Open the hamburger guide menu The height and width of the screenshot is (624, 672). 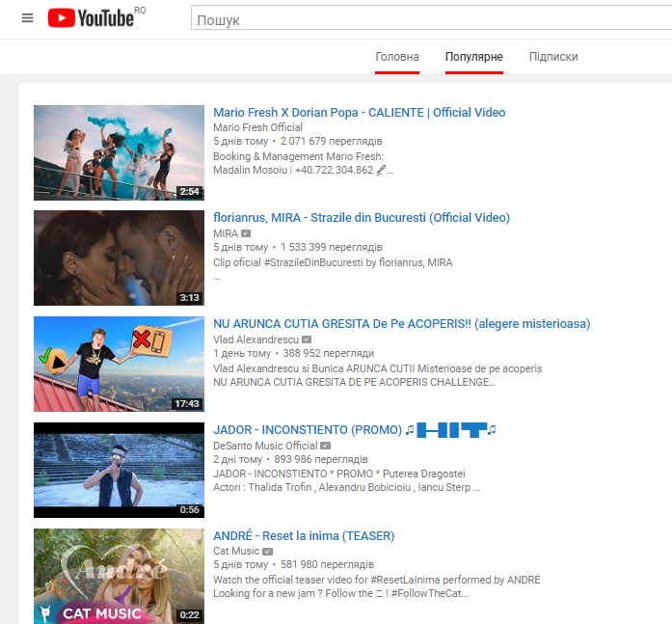(x=27, y=18)
